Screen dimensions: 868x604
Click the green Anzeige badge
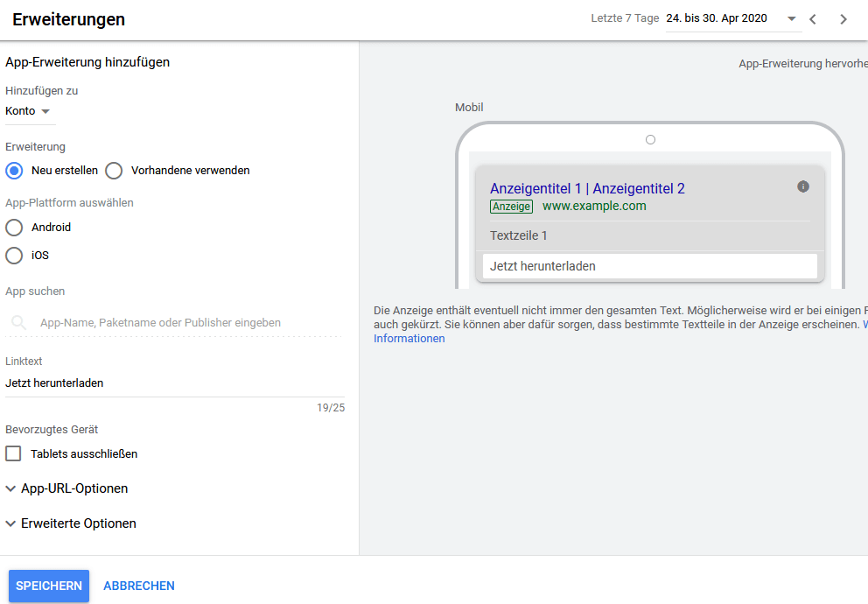pos(511,207)
